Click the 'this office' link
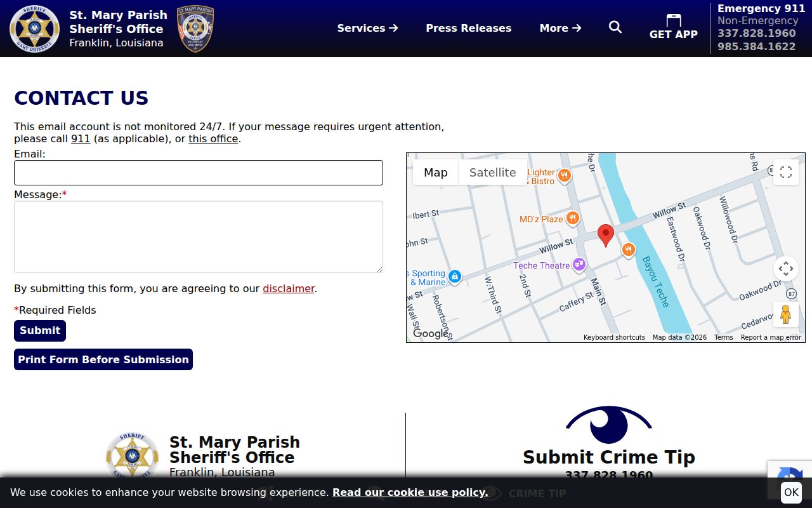 [213, 138]
